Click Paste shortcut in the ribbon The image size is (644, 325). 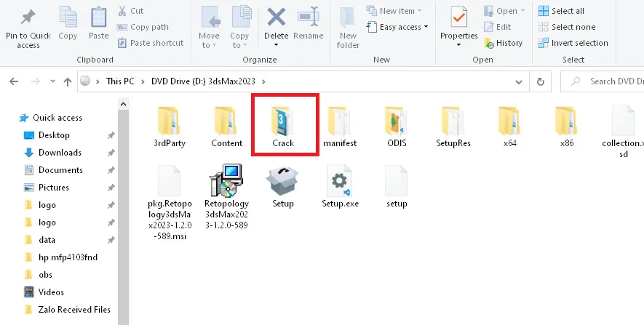(x=151, y=43)
